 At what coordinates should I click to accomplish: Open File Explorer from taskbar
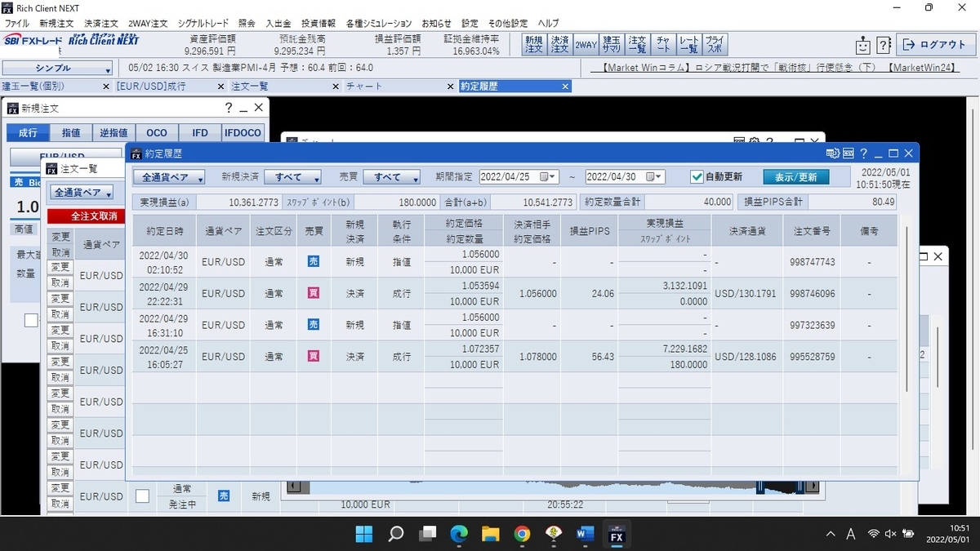[491, 535]
